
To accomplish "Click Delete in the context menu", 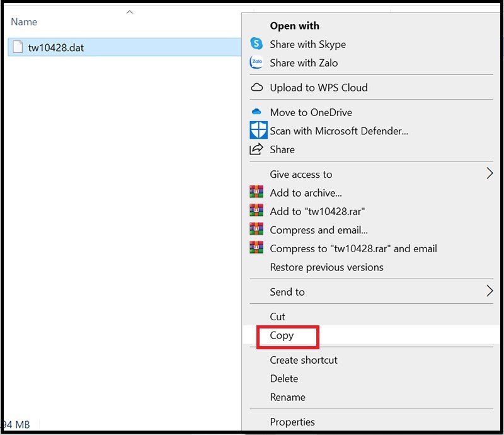I will pos(284,378).
